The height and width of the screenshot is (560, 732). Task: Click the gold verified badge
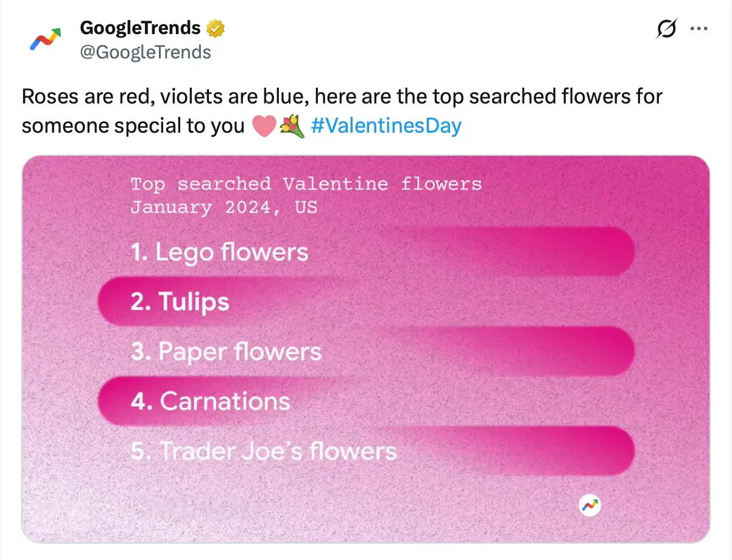(216, 28)
